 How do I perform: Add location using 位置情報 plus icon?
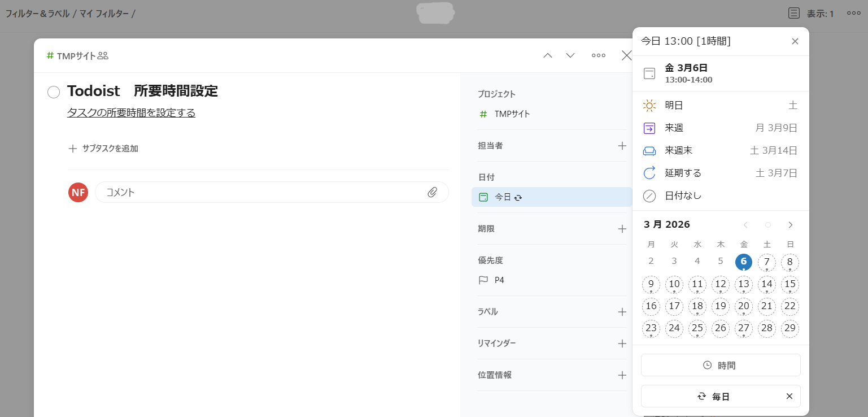click(x=622, y=375)
